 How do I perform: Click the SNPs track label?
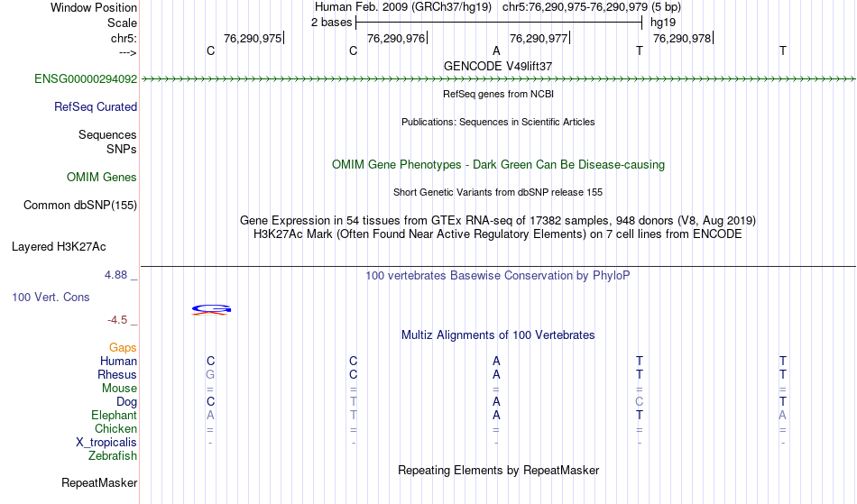click(122, 150)
